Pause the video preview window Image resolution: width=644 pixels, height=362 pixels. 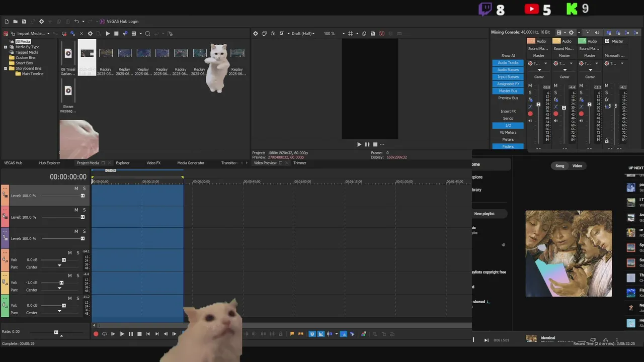pos(367,144)
